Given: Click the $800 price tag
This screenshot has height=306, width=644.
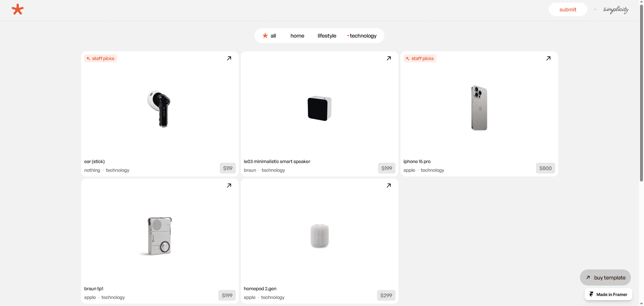Looking at the screenshot, I should (545, 168).
